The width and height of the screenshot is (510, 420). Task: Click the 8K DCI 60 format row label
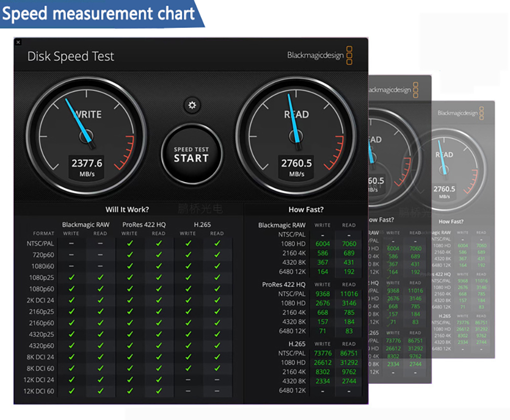pyautogui.click(x=40, y=368)
